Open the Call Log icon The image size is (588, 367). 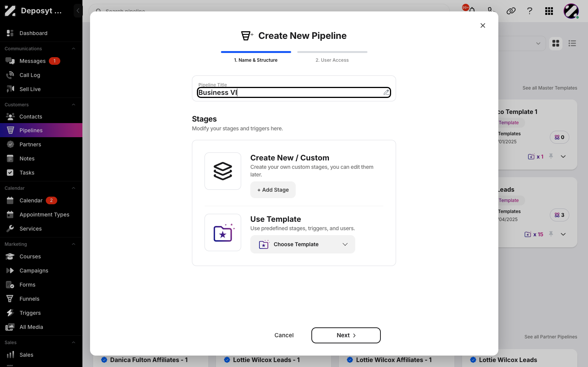[x=10, y=75]
